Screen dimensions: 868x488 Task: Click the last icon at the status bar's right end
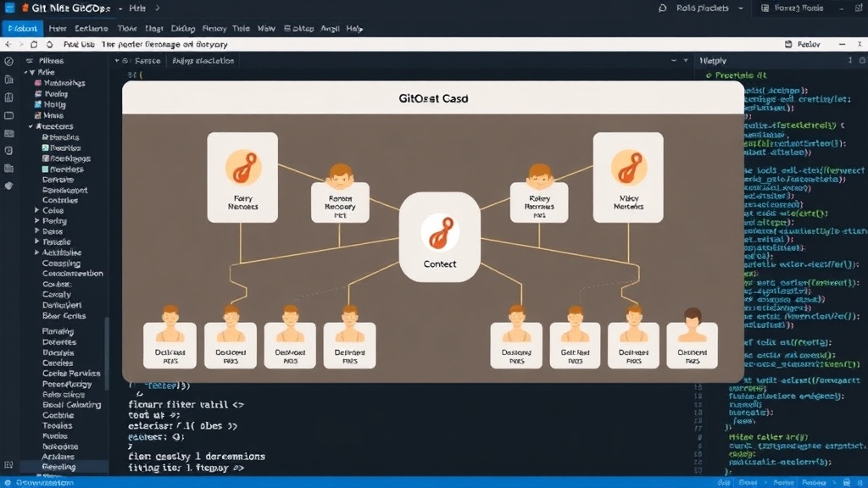(859, 482)
